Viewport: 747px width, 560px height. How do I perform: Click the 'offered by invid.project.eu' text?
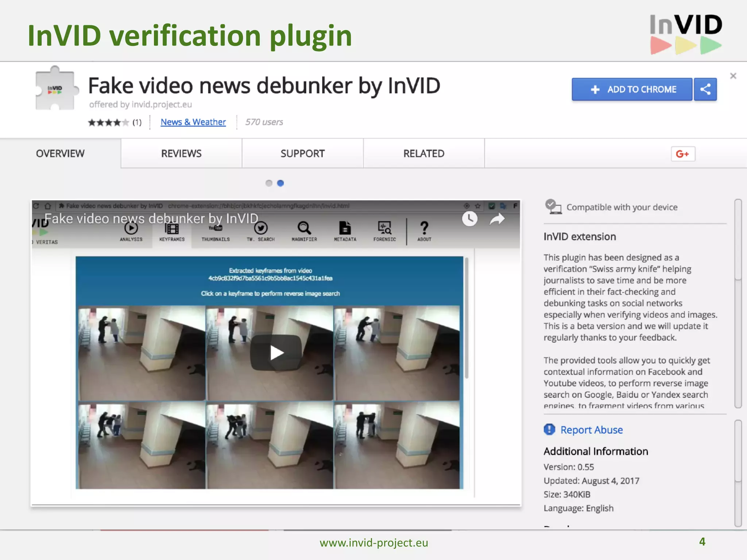[x=140, y=105]
